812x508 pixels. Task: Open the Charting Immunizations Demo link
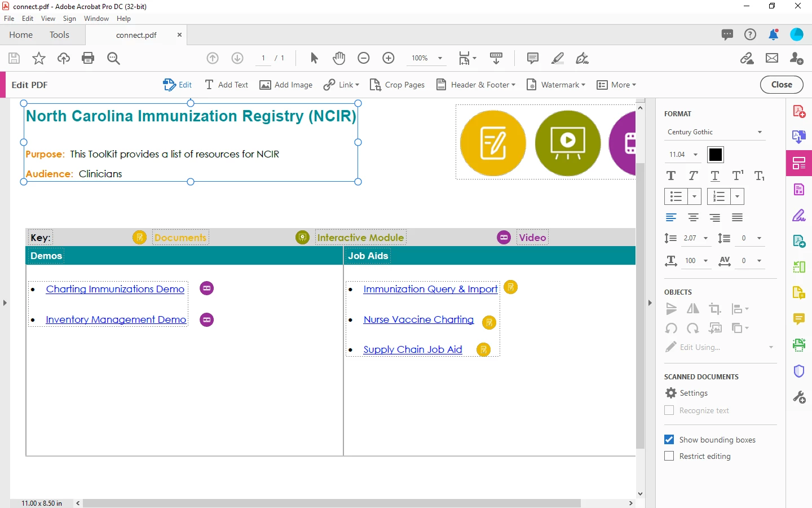115,289
